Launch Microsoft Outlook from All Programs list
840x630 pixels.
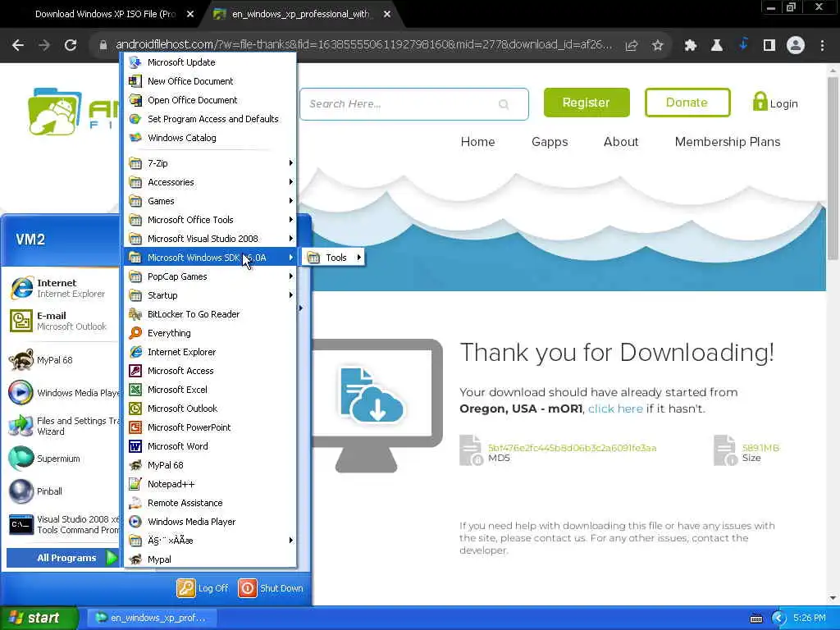pos(210,409)
